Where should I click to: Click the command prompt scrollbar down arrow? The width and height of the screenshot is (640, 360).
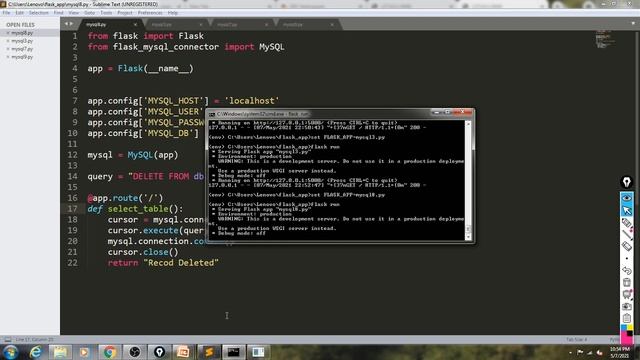468,237
